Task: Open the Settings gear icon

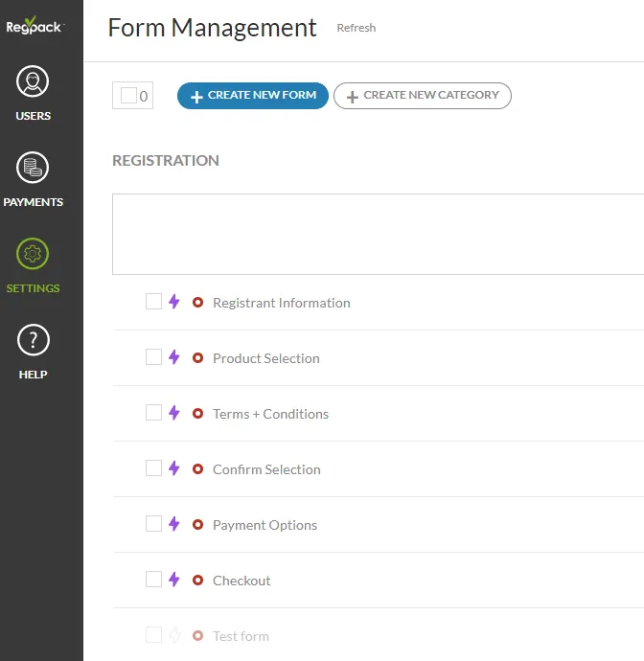Action: (33, 253)
